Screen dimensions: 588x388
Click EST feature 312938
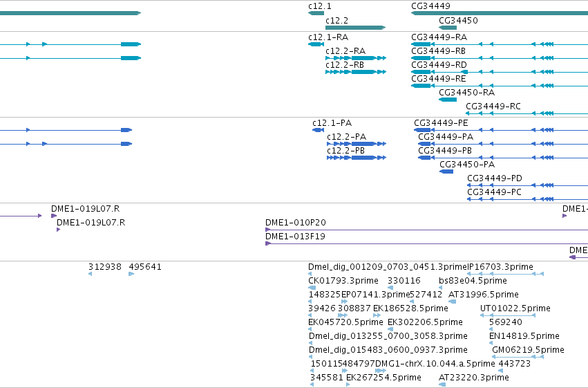click(x=105, y=268)
